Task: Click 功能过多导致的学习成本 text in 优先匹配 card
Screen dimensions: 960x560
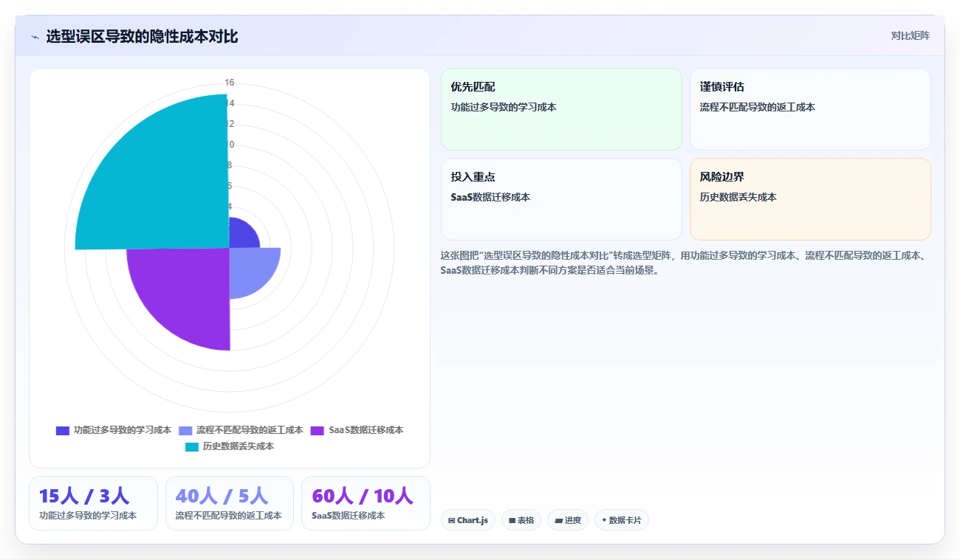Action: pyautogui.click(x=504, y=107)
